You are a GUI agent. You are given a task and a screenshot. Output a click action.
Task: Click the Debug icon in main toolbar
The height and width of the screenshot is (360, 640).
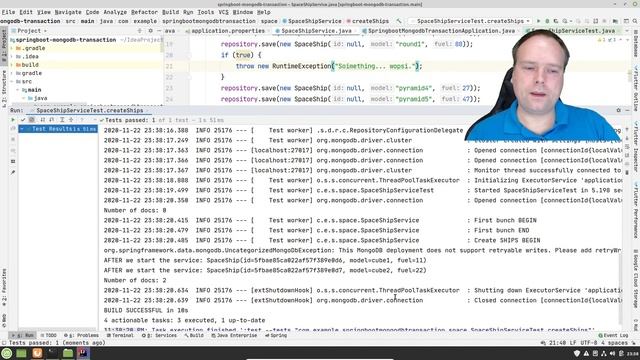click(547, 21)
